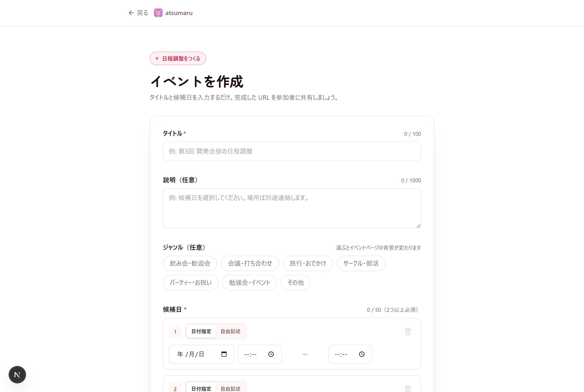The width and height of the screenshot is (584, 392).
Task: Click the 日程調整をつくる badge
Action: tap(178, 59)
